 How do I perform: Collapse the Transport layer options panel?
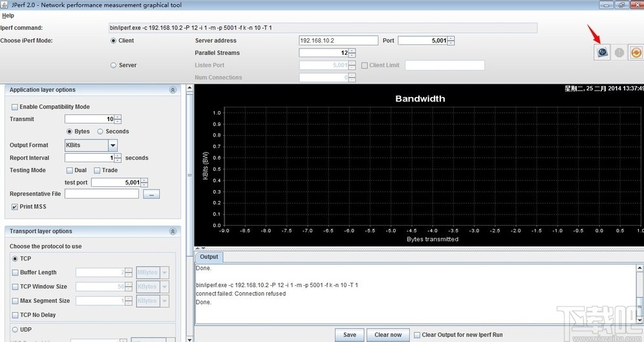point(173,231)
